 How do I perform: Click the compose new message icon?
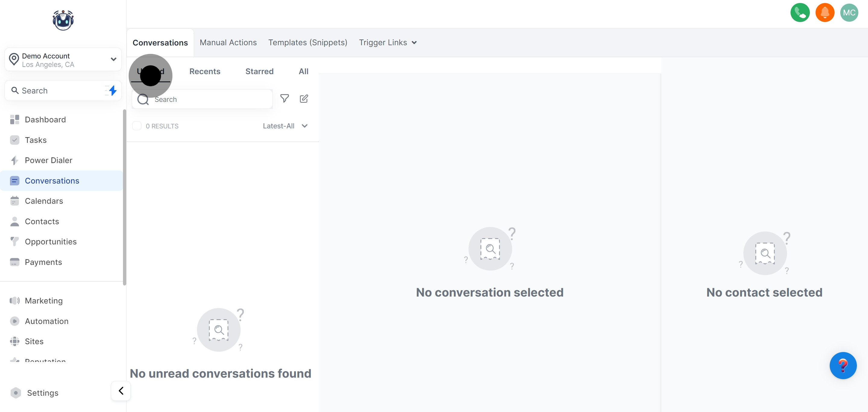point(303,98)
